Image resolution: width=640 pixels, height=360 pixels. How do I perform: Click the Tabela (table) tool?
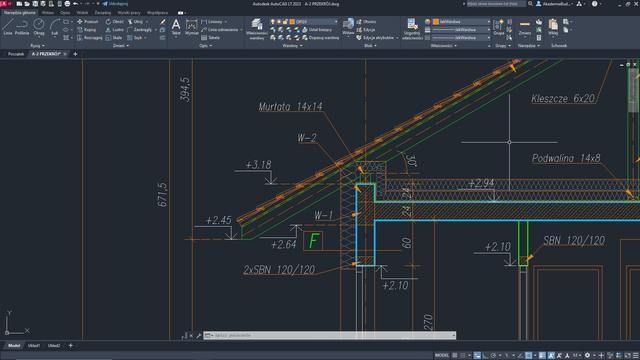211,38
